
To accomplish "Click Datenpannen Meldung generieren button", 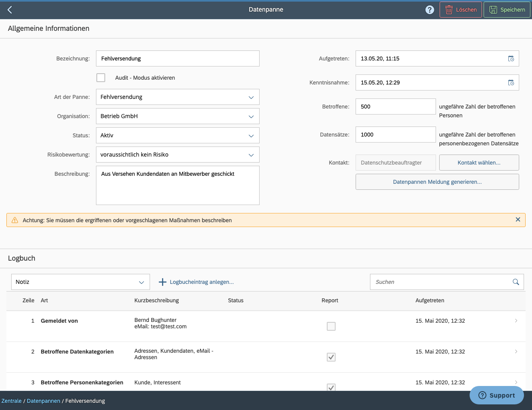I will coord(437,182).
